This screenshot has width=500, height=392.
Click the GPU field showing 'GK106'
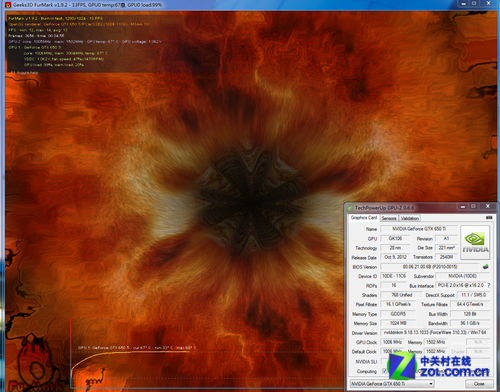coord(395,238)
